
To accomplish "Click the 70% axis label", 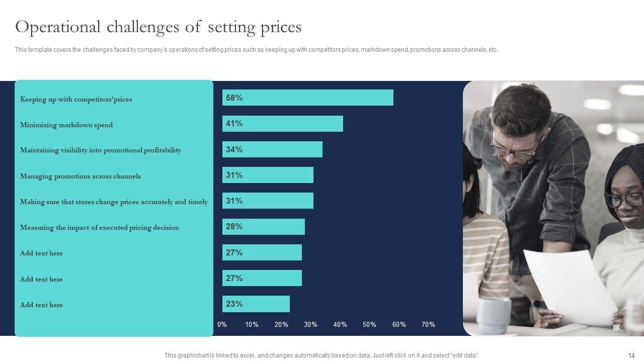I will tap(428, 325).
